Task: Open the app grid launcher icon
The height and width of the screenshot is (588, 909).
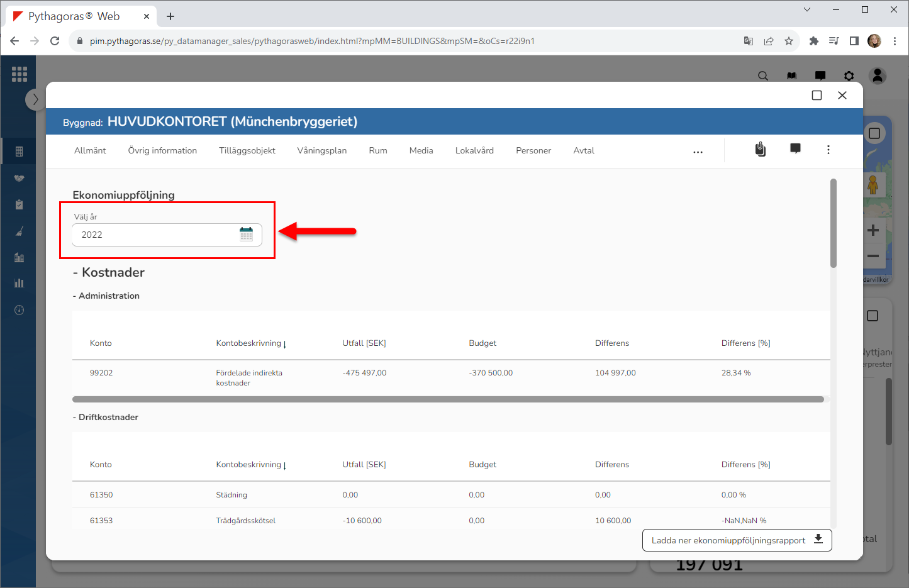Action: click(19, 74)
